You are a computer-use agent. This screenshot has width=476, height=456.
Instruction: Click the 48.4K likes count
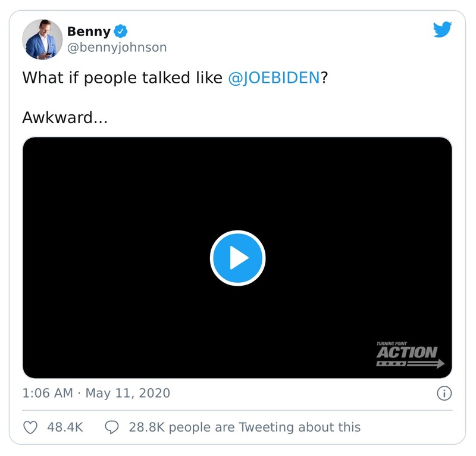[x=64, y=427]
